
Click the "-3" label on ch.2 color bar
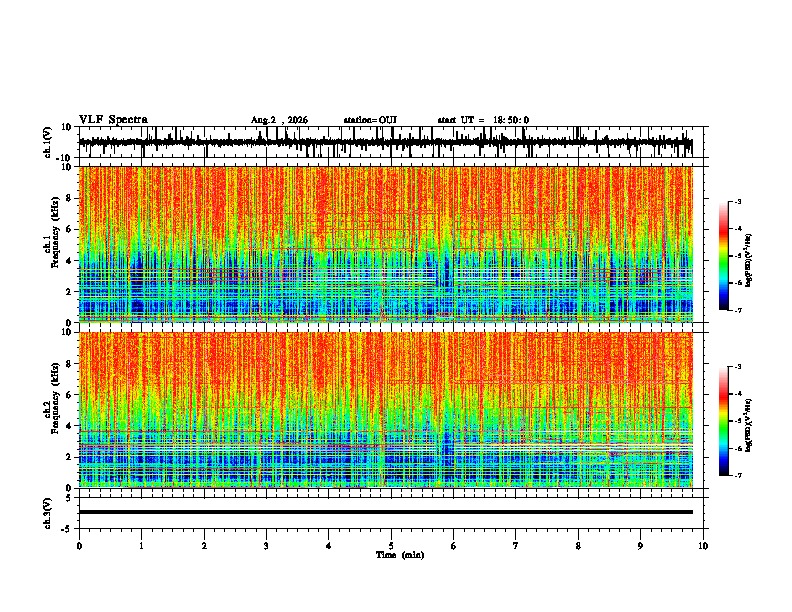(737, 367)
